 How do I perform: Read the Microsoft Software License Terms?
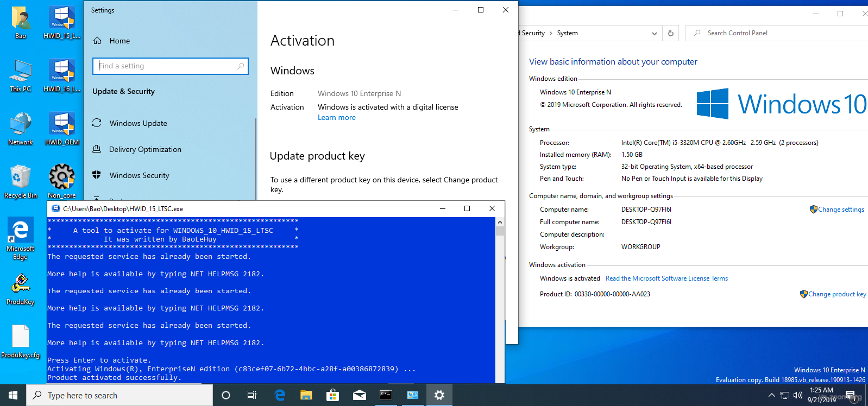pos(666,278)
